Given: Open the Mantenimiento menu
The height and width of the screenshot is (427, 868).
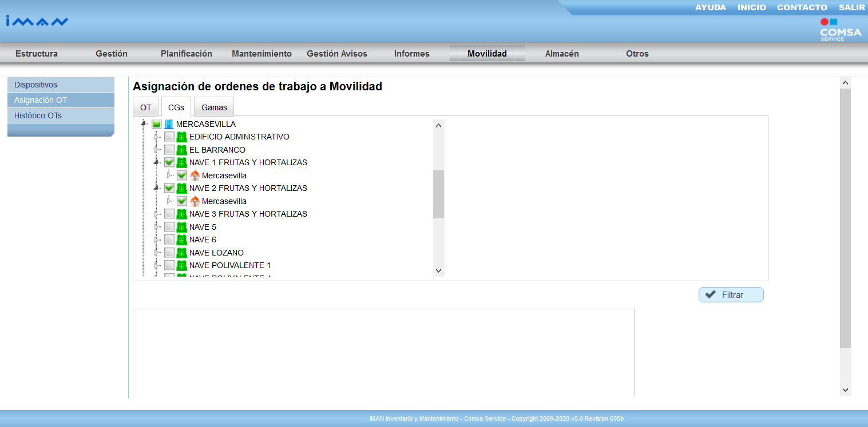Looking at the screenshot, I should click(x=261, y=54).
